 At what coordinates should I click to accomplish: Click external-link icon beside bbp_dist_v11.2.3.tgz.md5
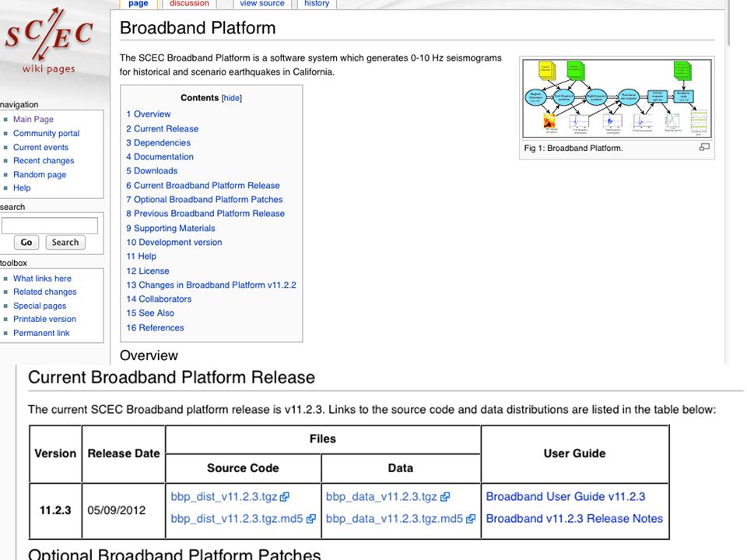[x=310, y=519]
